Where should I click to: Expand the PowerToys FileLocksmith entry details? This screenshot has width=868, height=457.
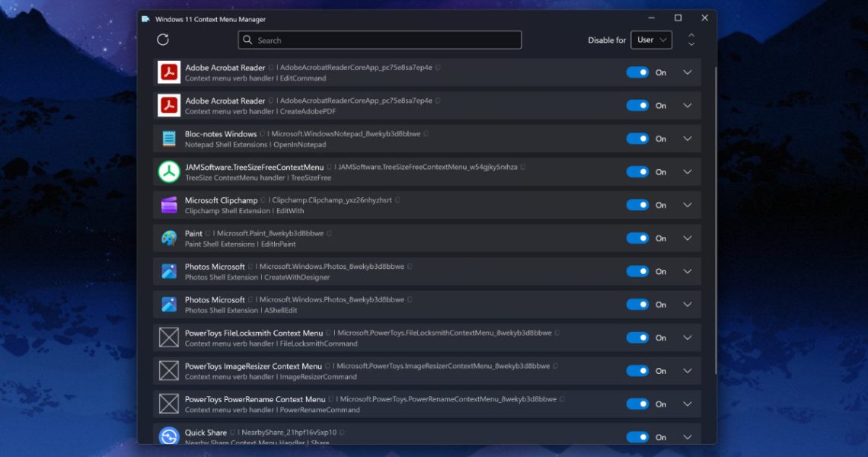tap(687, 337)
